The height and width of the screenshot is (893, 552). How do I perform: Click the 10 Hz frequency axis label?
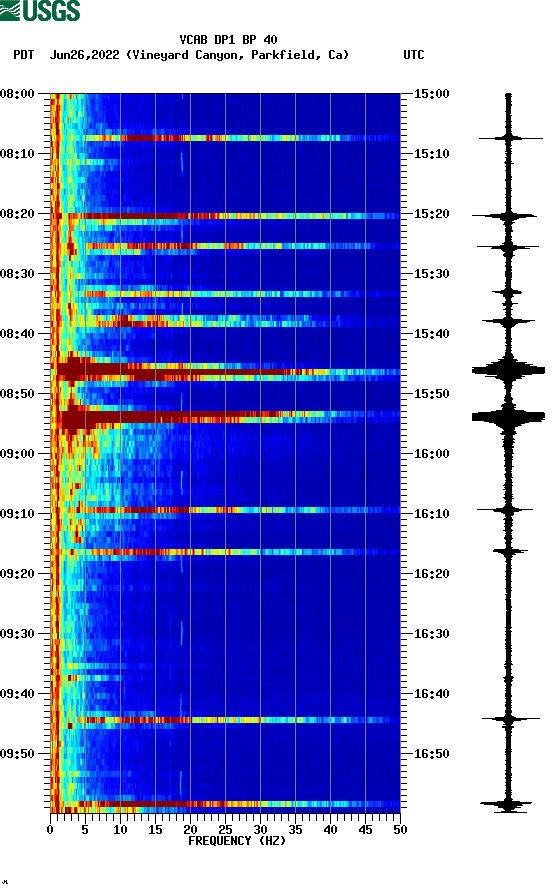tap(120, 830)
